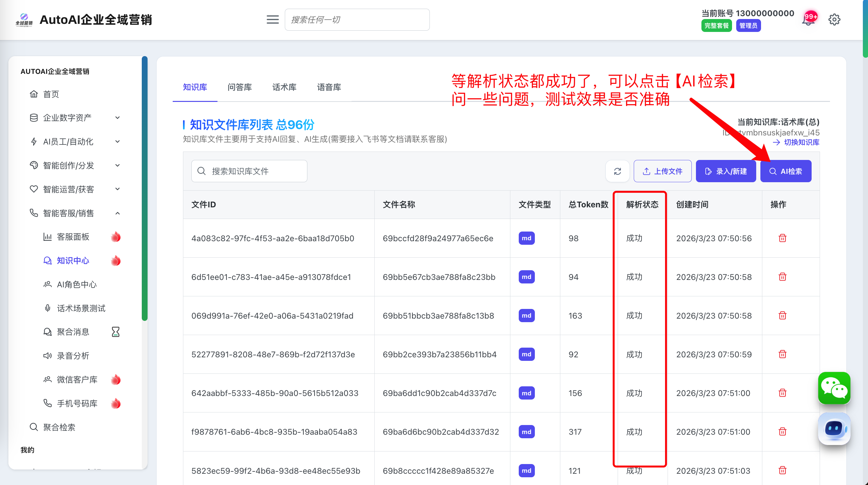Delete file 069d991a row via trash icon
The image size is (868, 485).
pyautogui.click(x=782, y=316)
